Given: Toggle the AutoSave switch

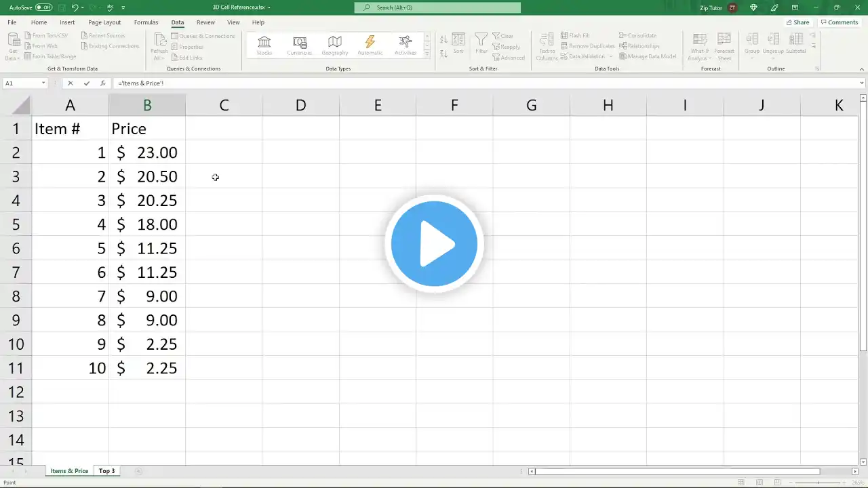Looking at the screenshot, I should (x=44, y=7).
